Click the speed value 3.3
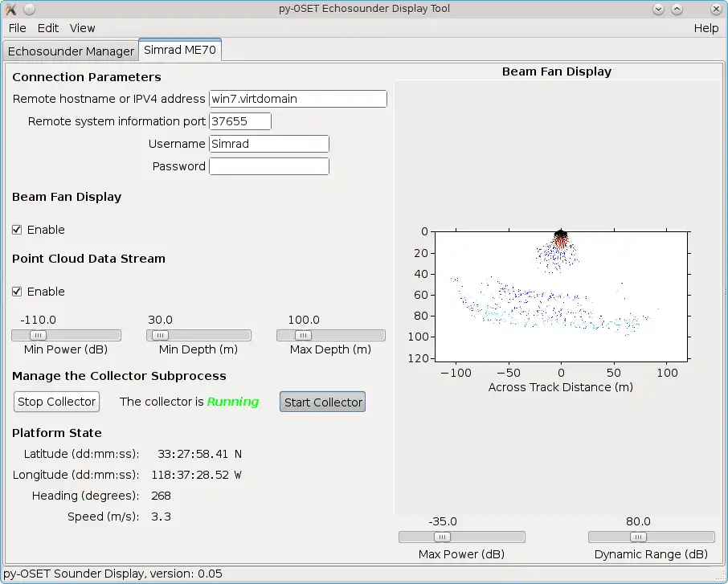Image resolution: width=728 pixels, height=584 pixels. click(161, 517)
